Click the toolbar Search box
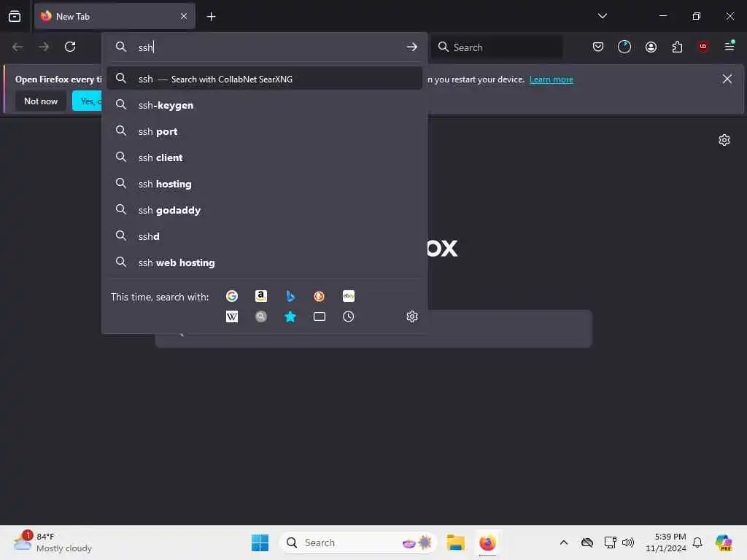 coord(497,47)
